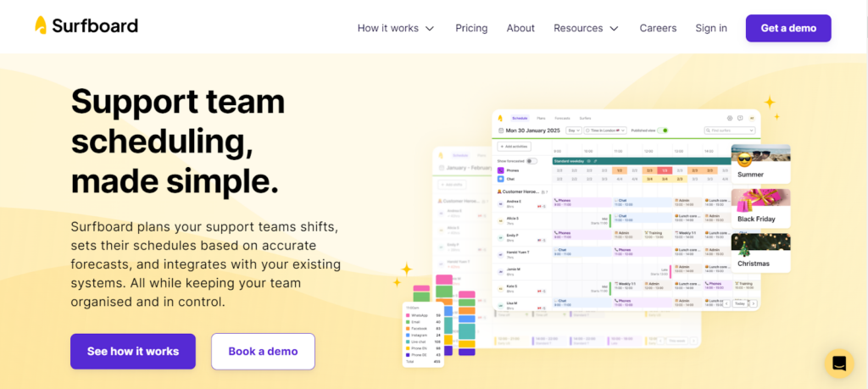Open the Pricing page
This screenshot has height=389, width=868.
click(471, 28)
